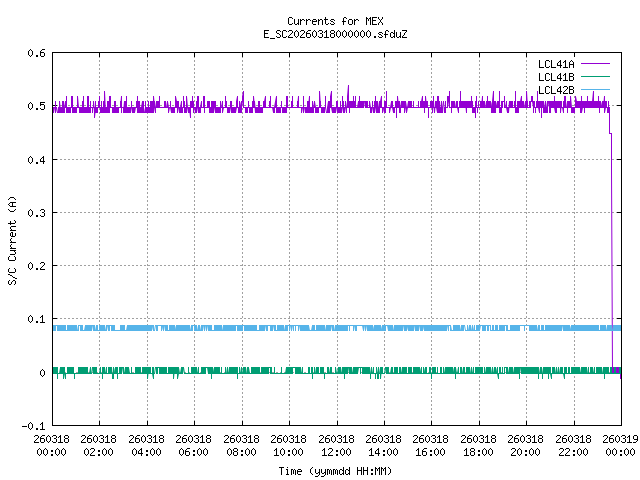640x480 pixels.
Task: Click the 'Time (yymmdd HH:MM)' x-axis label
Action: 335,470
